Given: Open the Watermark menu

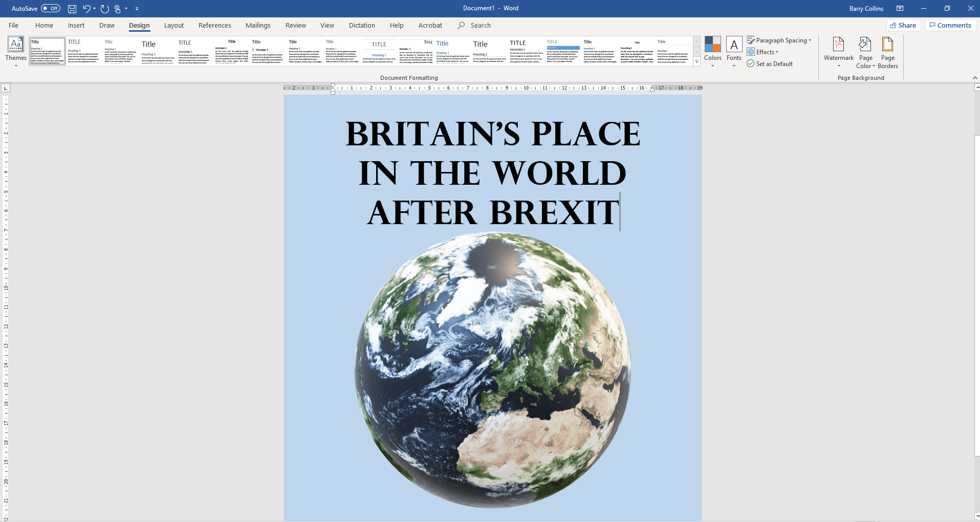Looking at the screenshot, I should (x=838, y=52).
